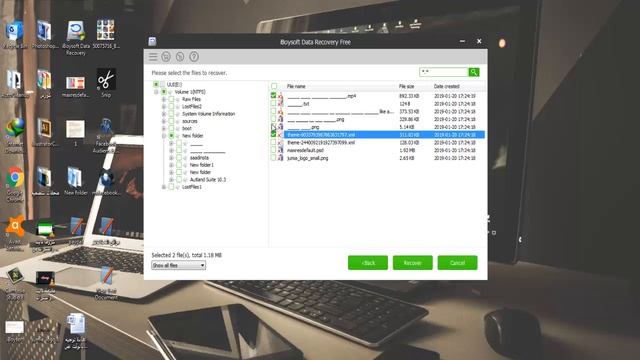Click the icon beside theme-2440092191927397099.xml

(x=281, y=142)
